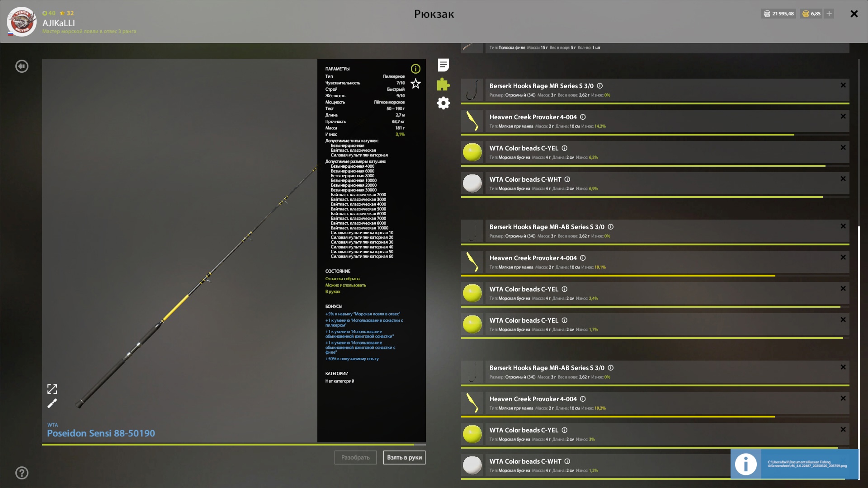Click yellow bead thumbnail with 2,4% wear
The image size is (868, 488).
coord(472,293)
